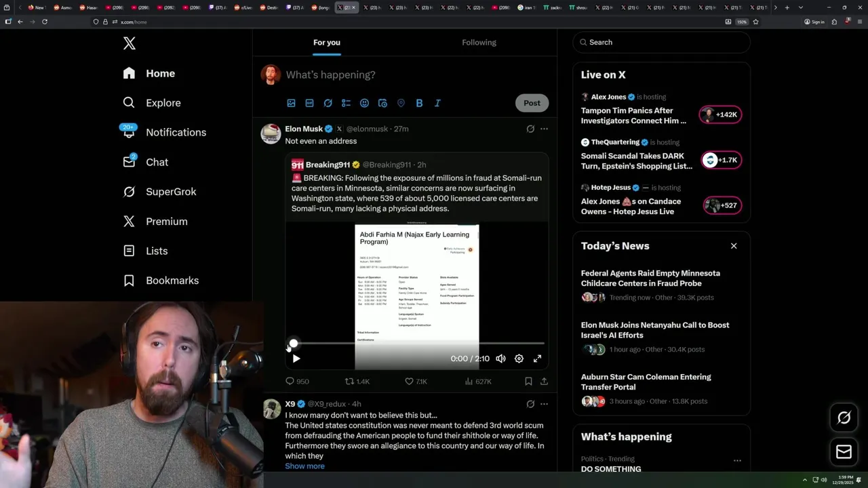868x488 pixels.
Task: Reload the page in browser toolbar
Action: [x=45, y=22]
